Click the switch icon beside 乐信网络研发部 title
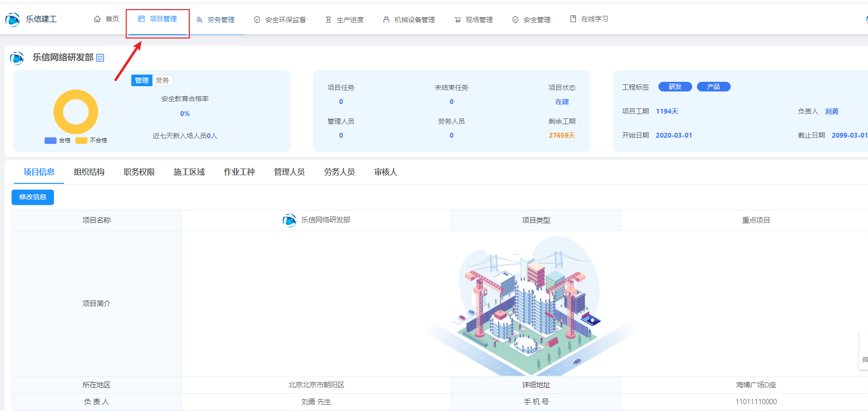868x411 pixels. [100, 58]
